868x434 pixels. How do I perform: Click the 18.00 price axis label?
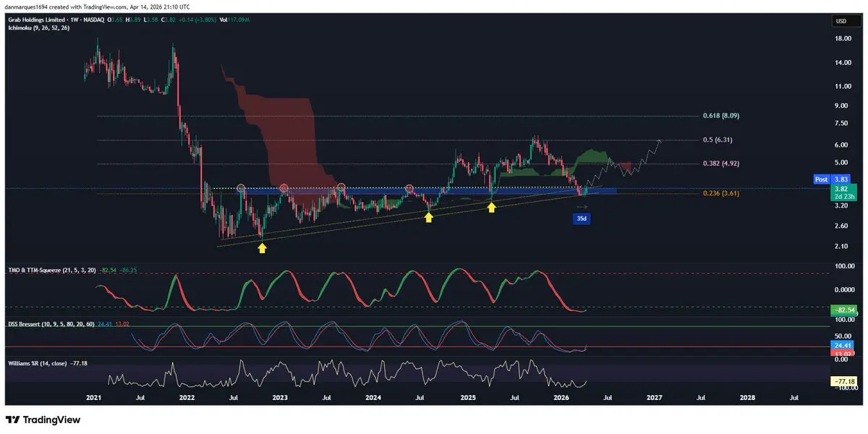842,40
